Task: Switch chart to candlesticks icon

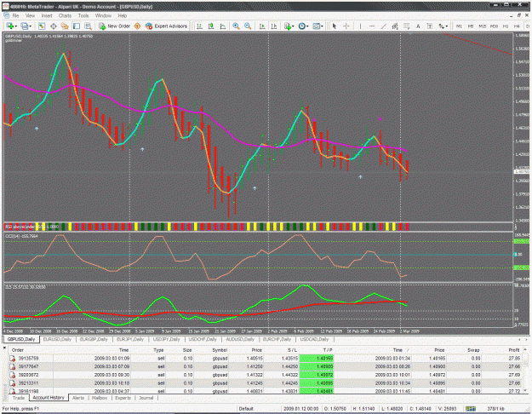Action: coord(211,26)
